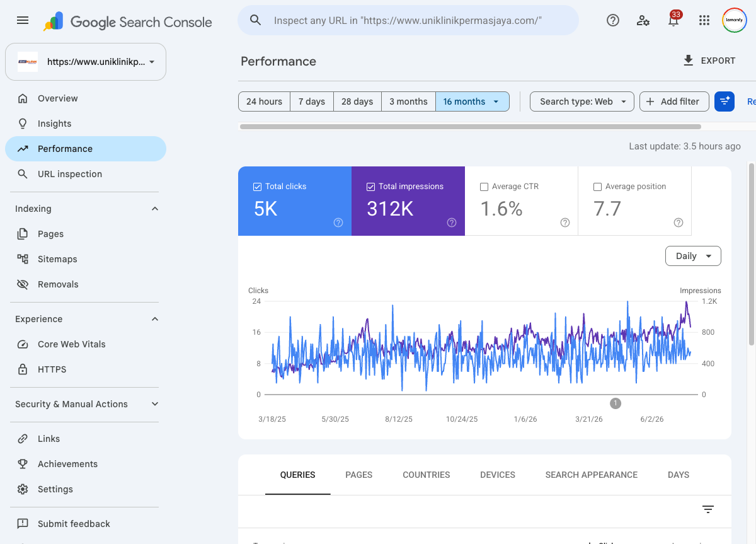
Task: Select the 24 hours date range
Action: point(264,101)
